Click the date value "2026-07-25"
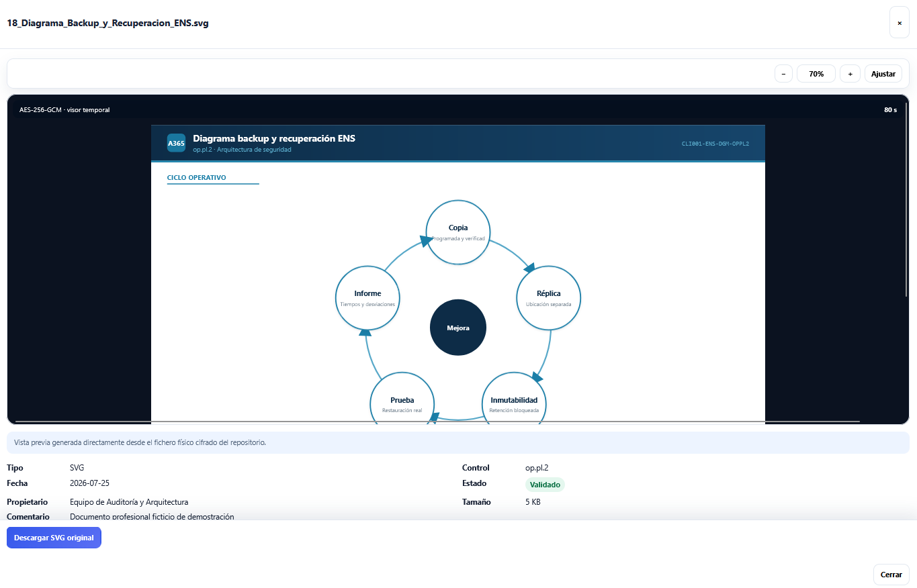Image resolution: width=917 pixels, height=588 pixels. pyautogui.click(x=89, y=483)
